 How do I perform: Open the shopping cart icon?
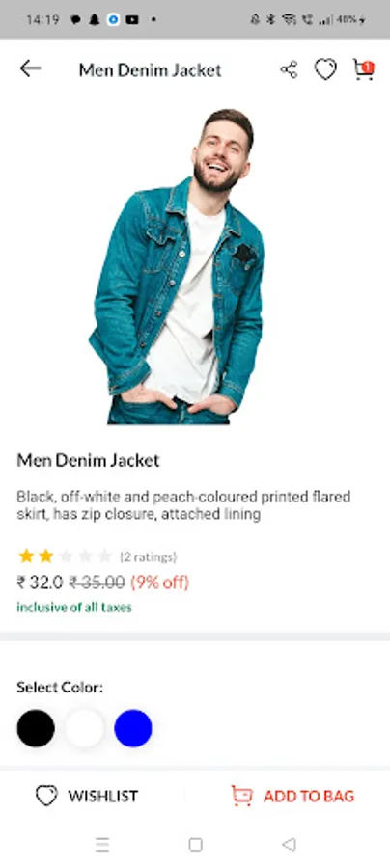tap(363, 69)
